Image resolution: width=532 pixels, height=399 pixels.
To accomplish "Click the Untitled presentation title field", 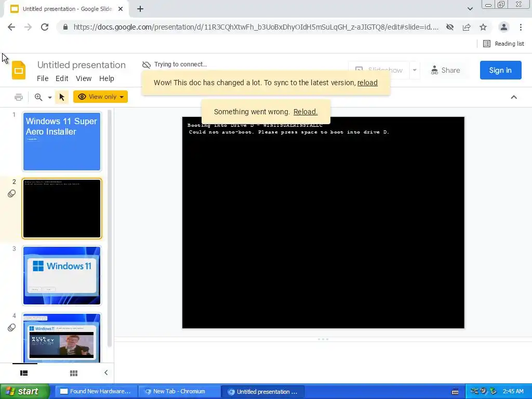I will (x=82, y=65).
